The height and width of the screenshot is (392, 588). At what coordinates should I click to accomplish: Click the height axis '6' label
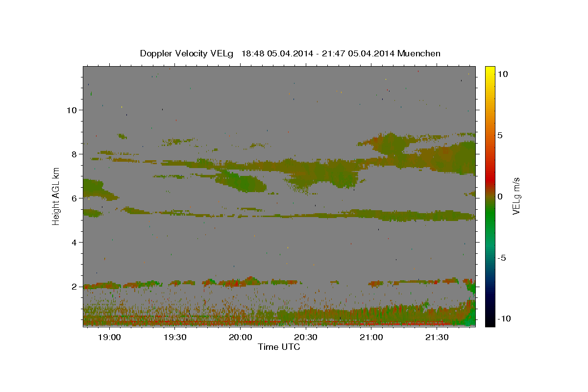[x=74, y=198]
